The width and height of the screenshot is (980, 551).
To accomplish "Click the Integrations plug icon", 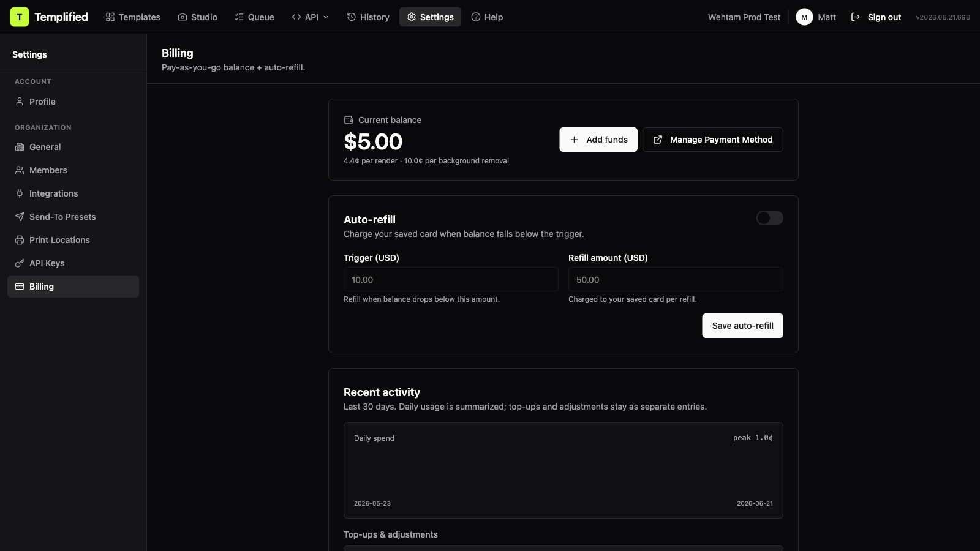I will coord(20,193).
